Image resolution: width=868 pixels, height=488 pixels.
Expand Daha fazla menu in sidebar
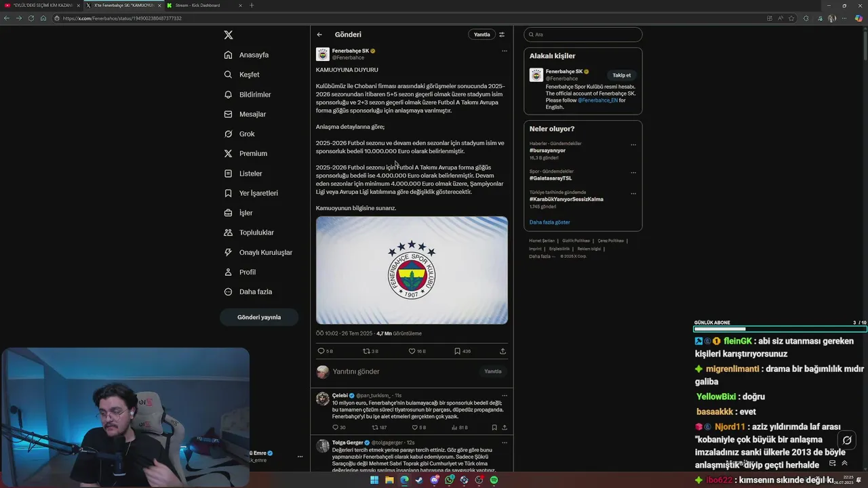[248, 291]
